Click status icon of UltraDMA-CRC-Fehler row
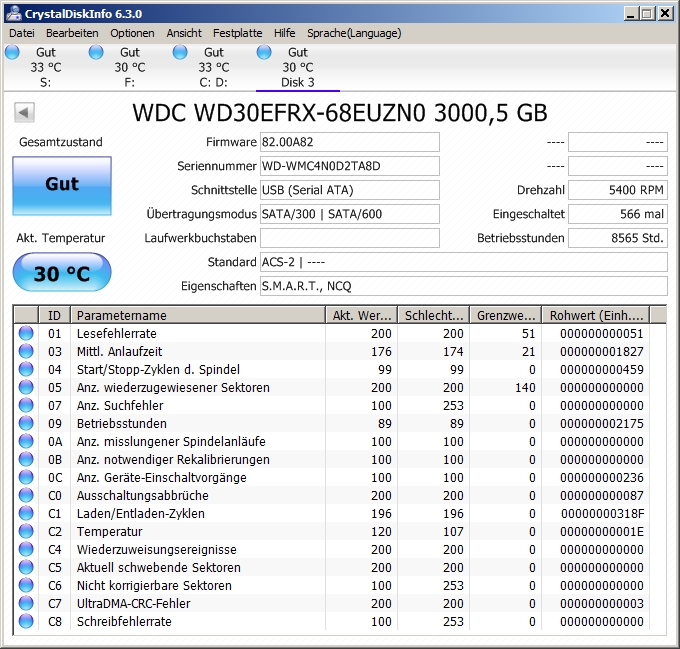The width and height of the screenshot is (680, 649). click(x=26, y=603)
